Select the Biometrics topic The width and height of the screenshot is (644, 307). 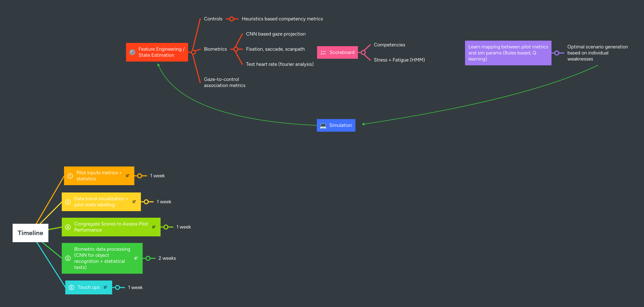(x=215, y=49)
